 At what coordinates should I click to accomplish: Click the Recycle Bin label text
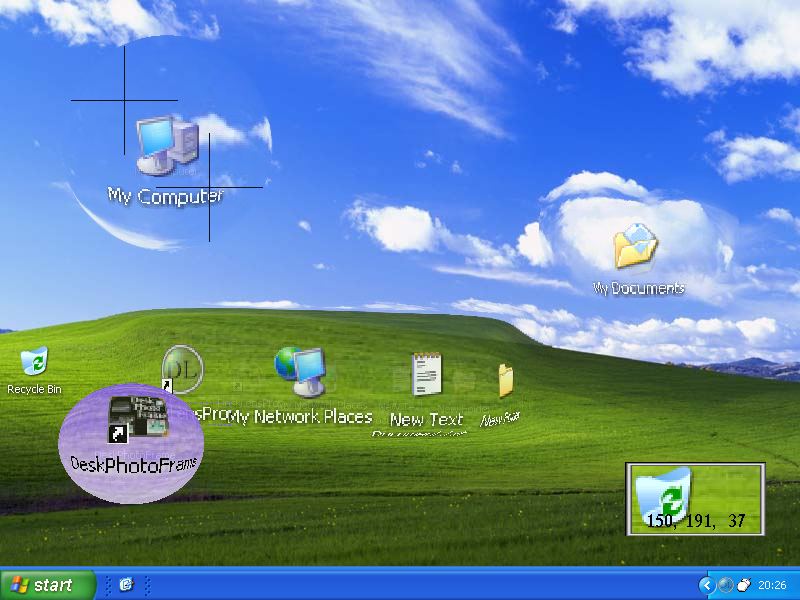(34, 389)
